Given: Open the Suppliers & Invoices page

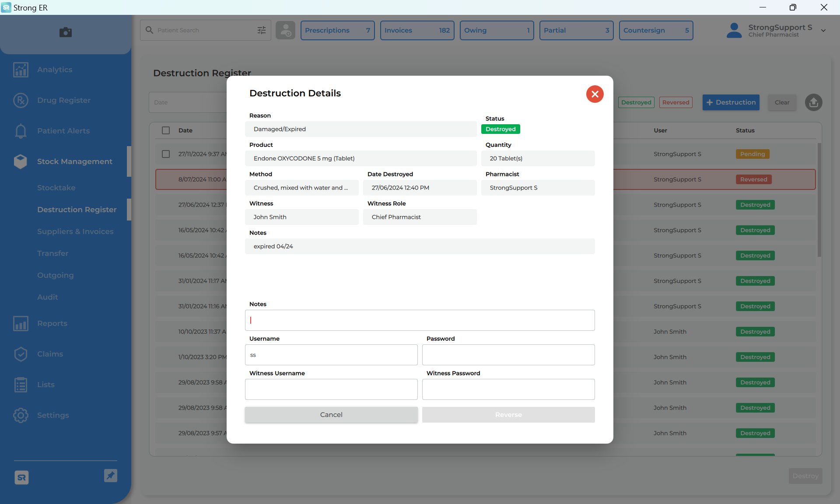Looking at the screenshot, I should pyautogui.click(x=75, y=231).
